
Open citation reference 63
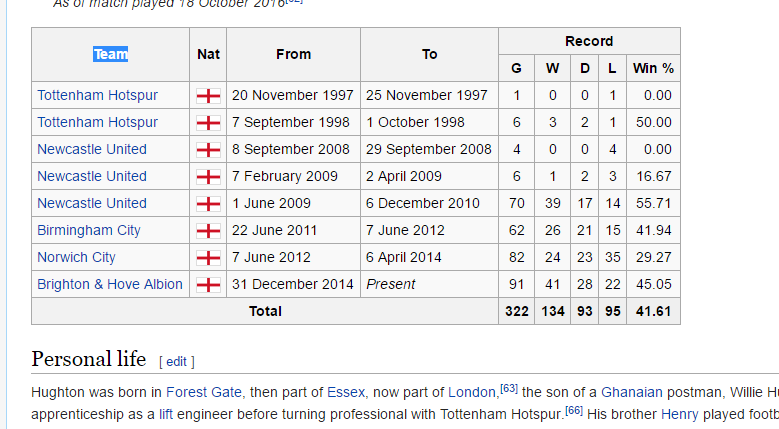tap(509, 388)
